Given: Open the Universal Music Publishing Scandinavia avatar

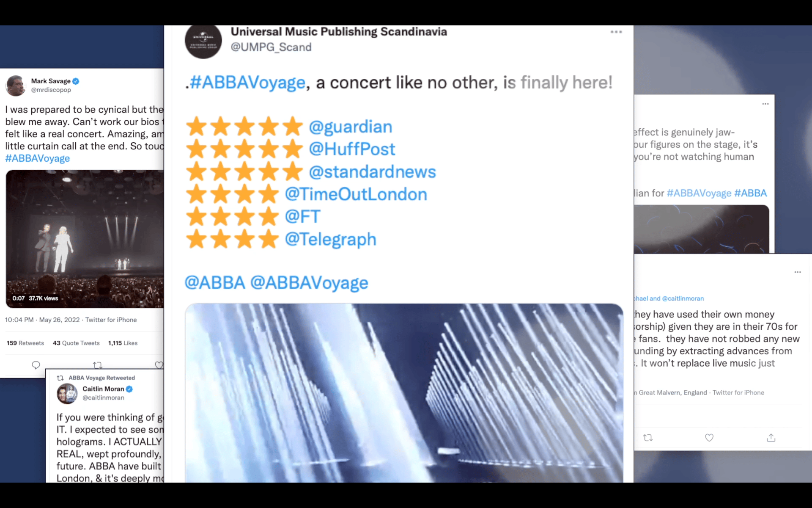Looking at the screenshot, I should [203, 41].
